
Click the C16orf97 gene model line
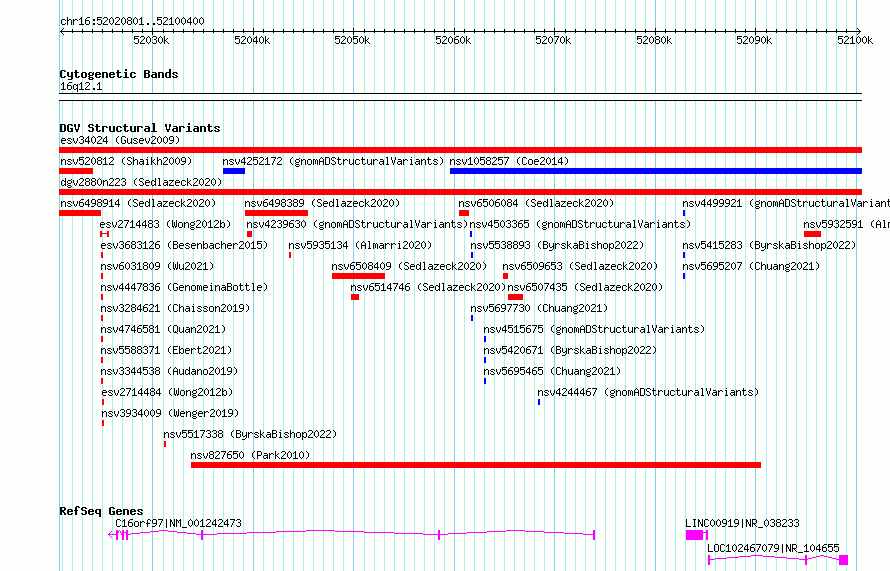(351, 534)
